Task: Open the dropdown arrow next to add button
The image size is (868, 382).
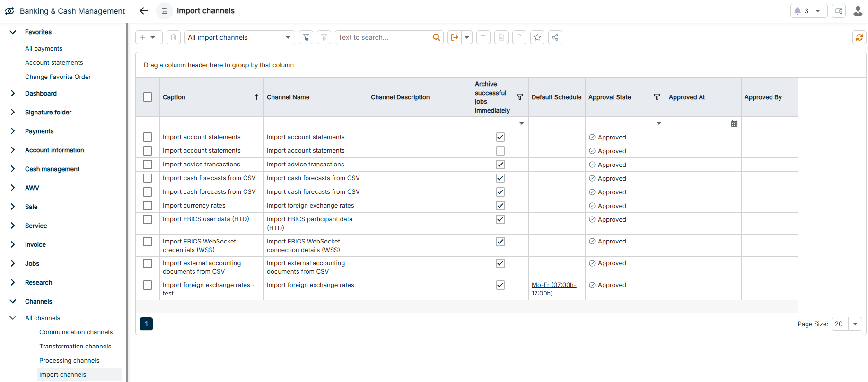Action: [x=153, y=37]
